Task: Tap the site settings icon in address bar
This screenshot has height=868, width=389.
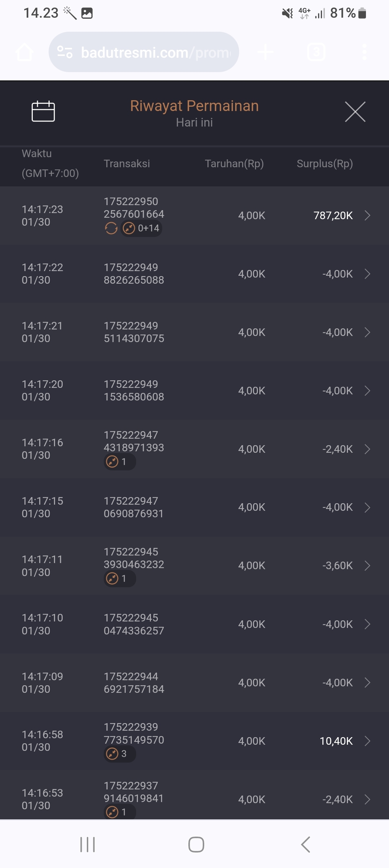Action: click(65, 52)
